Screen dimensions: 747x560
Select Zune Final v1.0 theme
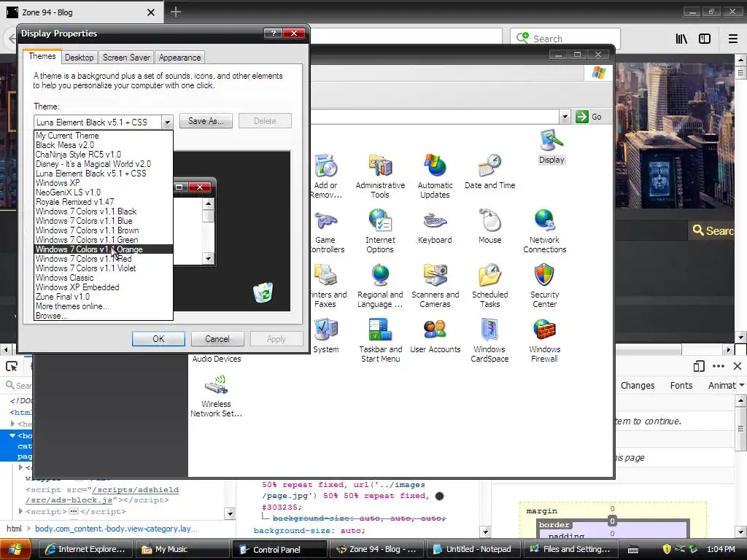pyautogui.click(x=104, y=297)
